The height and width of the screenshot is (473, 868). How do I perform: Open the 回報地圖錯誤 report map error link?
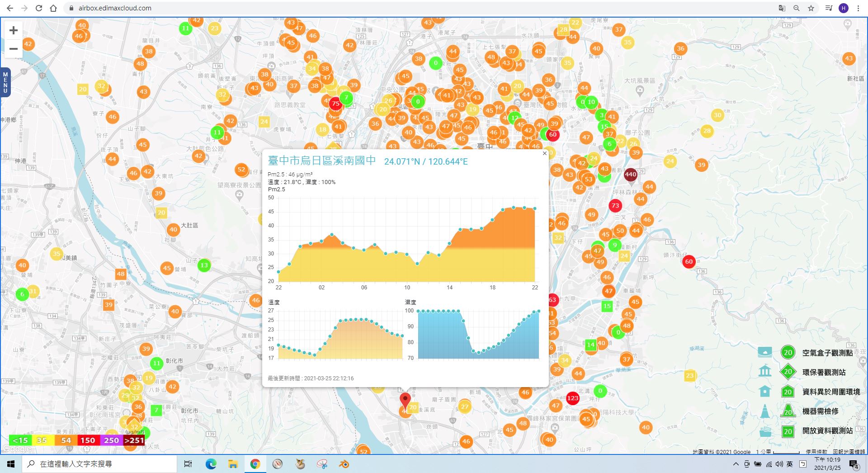pos(849,452)
